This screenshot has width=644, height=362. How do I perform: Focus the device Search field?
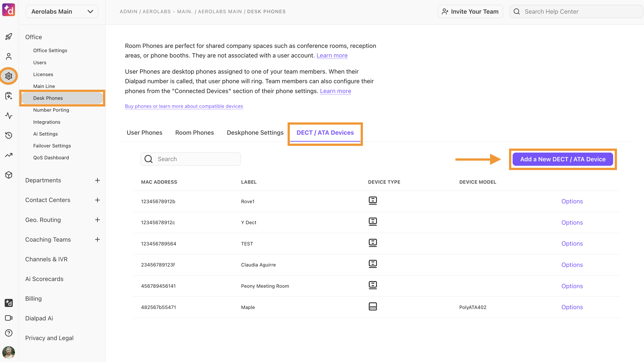191,159
